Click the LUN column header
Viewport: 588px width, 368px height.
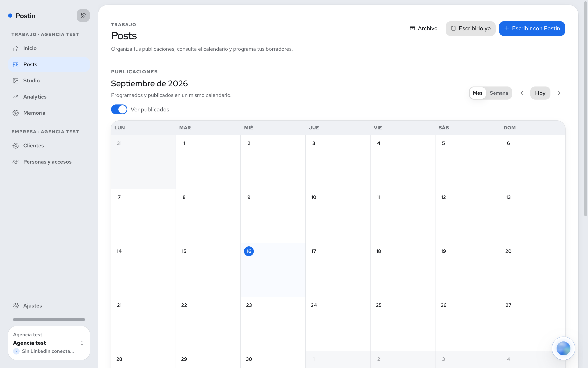coord(120,128)
